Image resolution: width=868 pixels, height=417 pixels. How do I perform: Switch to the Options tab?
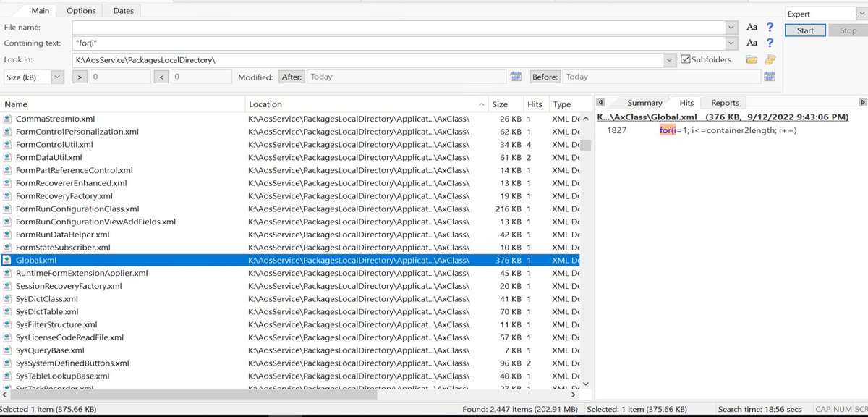(81, 11)
